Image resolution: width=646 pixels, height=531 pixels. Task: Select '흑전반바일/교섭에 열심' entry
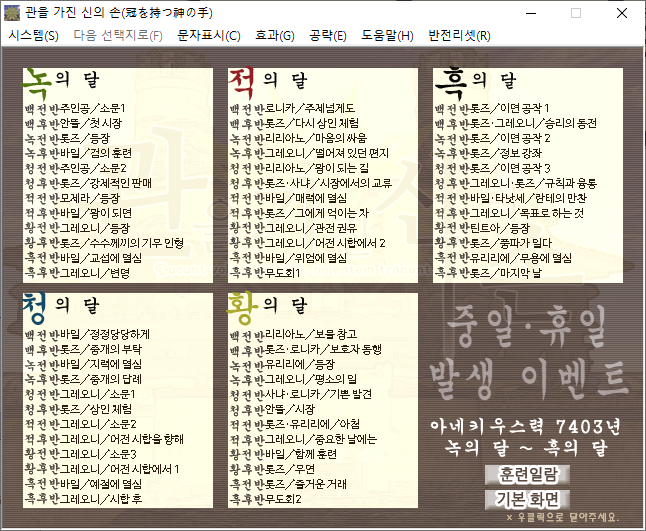(83, 258)
